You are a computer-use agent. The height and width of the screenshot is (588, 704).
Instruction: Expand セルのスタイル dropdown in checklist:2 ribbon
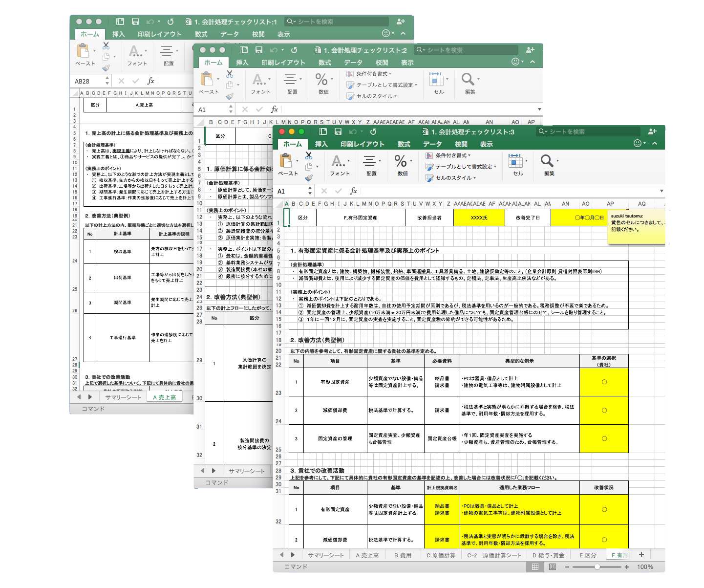[372, 96]
